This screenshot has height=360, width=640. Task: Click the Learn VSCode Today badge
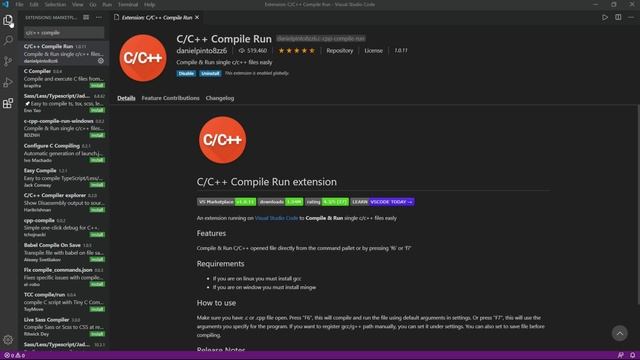[382, 202]
